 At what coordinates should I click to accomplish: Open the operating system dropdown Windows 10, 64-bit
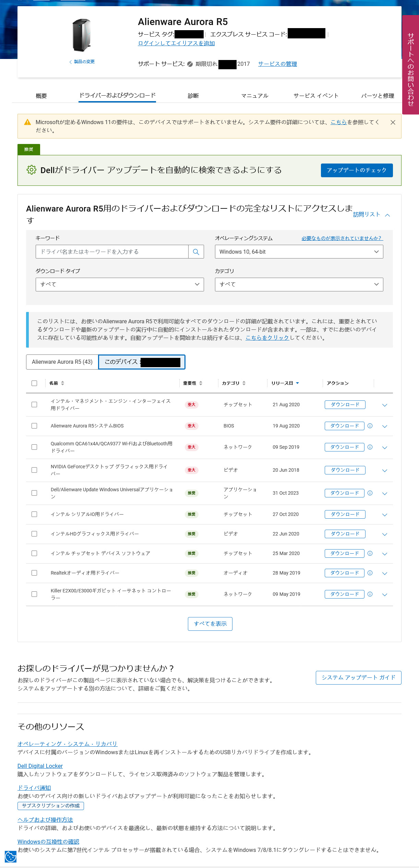(x=299, y=252)
